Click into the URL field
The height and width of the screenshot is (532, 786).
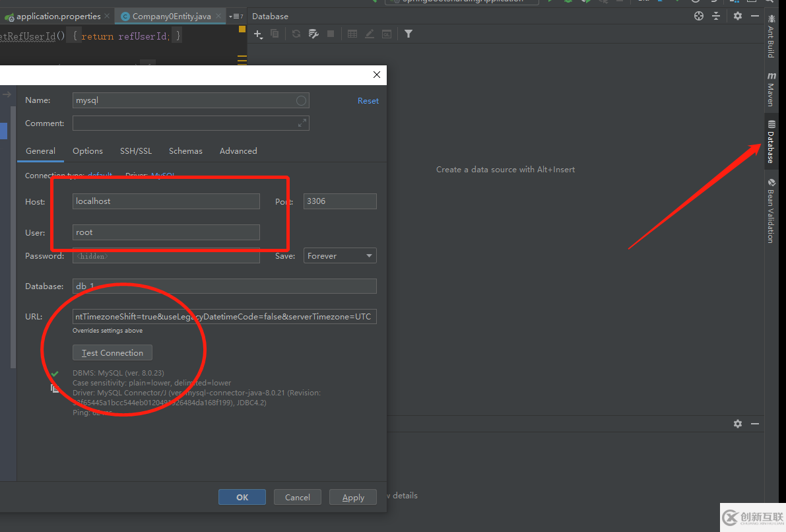click(x=224, y=316)
